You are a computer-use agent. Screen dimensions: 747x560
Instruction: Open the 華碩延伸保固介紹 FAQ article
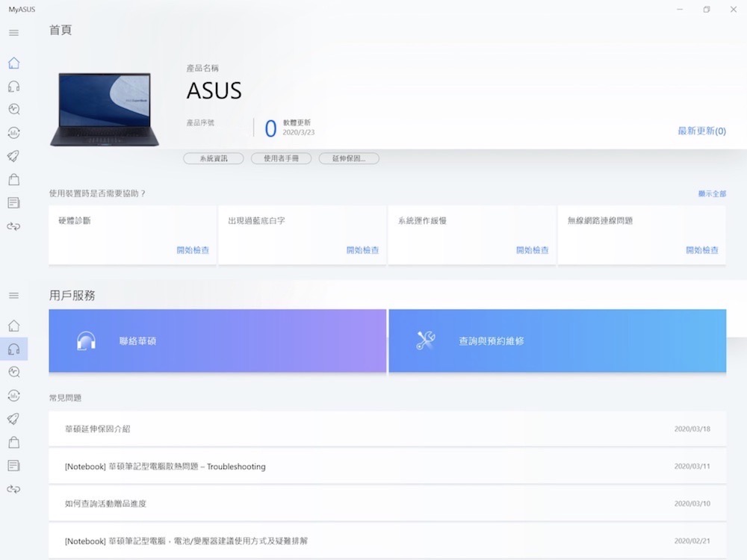pos(98,429)
